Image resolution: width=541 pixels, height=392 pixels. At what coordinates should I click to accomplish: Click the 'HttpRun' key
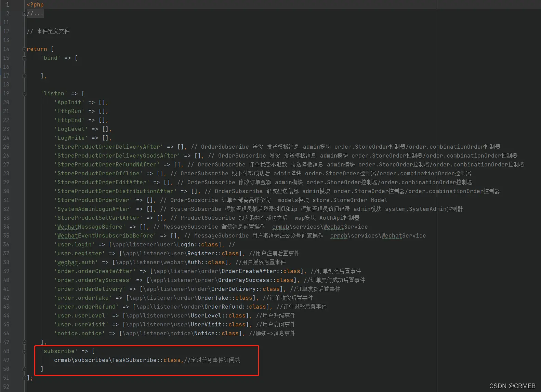pyautogui.click(x=69, y=111)
